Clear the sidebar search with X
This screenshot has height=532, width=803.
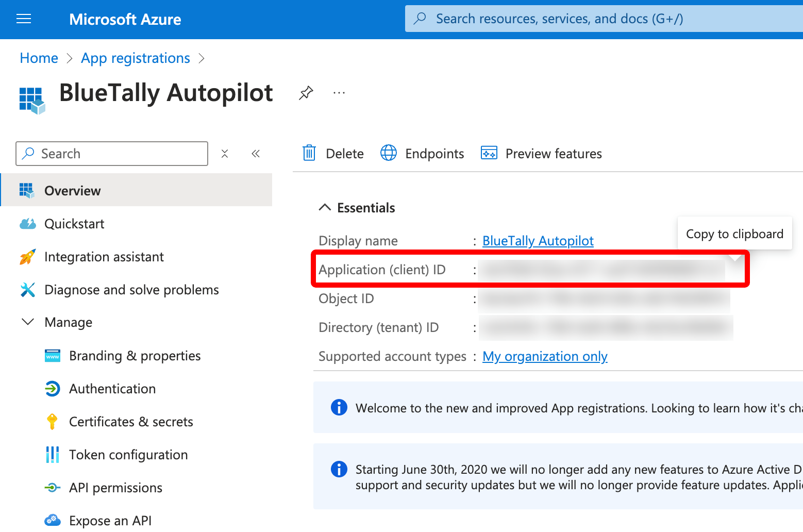coord(225,154)
